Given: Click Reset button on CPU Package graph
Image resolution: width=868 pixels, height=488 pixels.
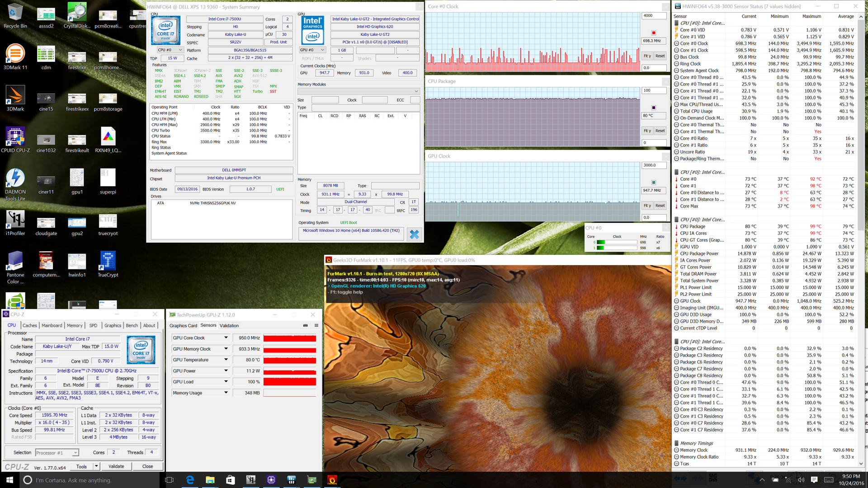Looking at the screenshot, I should (x=660, y=131).
